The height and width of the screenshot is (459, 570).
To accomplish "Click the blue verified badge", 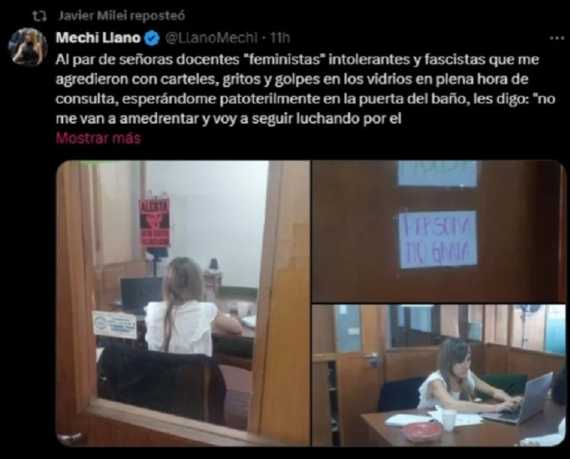I will (152, 38).
